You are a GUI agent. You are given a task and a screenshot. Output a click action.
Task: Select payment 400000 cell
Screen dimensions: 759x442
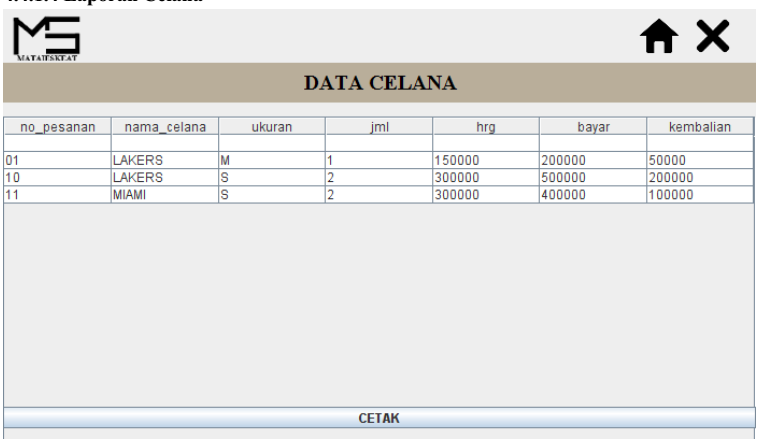coord(593,195)
